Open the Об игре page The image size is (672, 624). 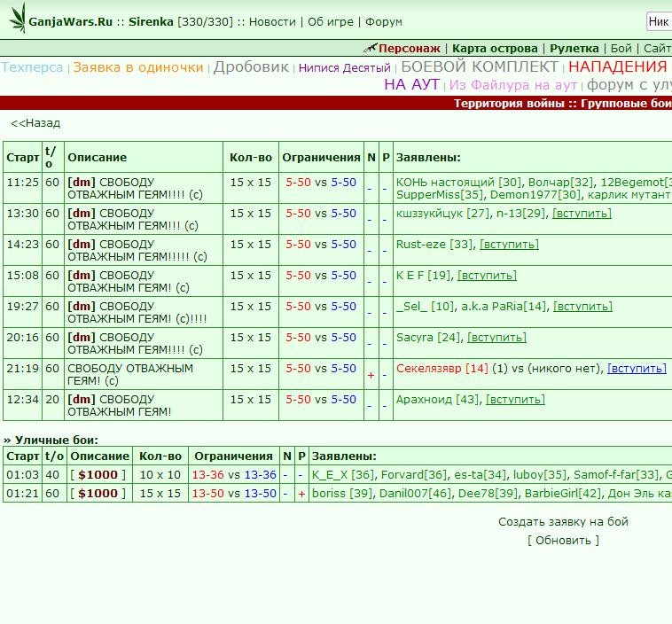coord(331,22)
